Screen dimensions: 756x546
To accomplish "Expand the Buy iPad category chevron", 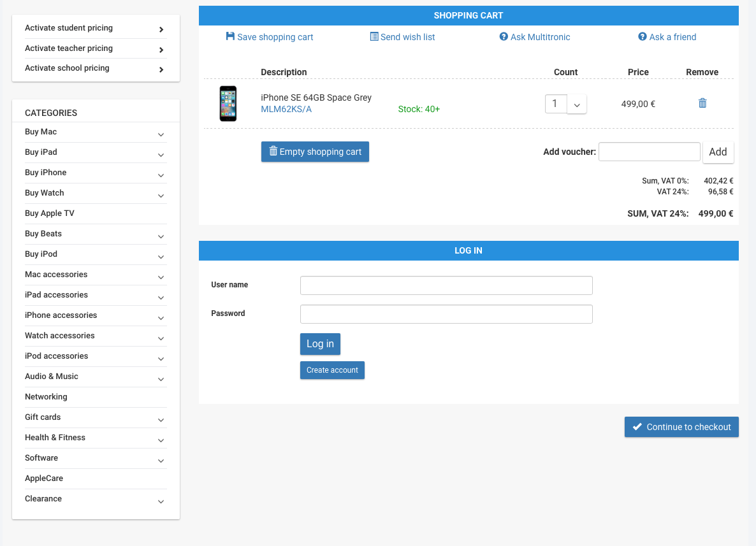I will (x=161, y=155).
